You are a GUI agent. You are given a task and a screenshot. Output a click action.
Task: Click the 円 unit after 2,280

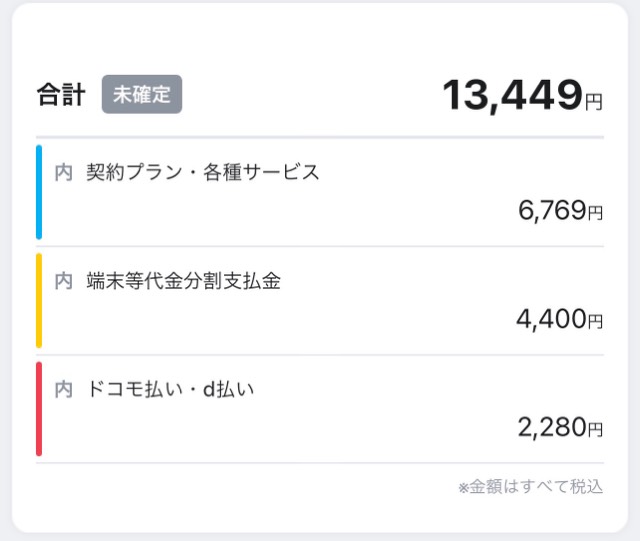(x=595, y=430)
